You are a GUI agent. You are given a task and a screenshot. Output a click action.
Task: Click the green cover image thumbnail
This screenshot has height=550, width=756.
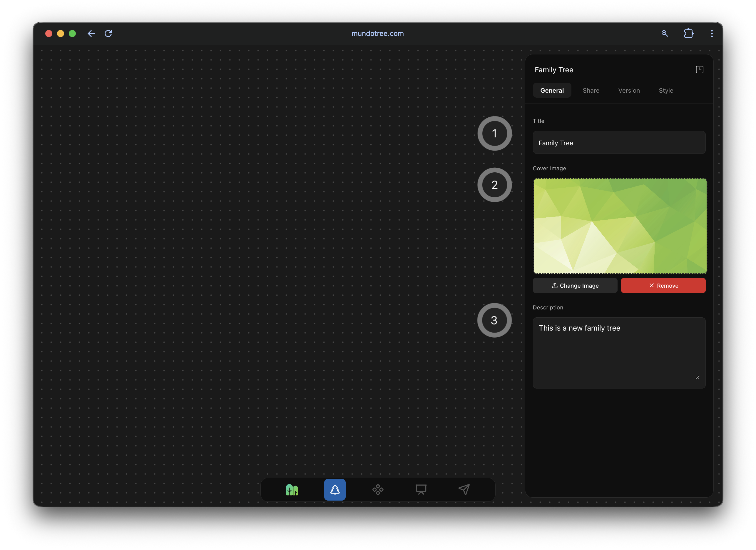620,226
